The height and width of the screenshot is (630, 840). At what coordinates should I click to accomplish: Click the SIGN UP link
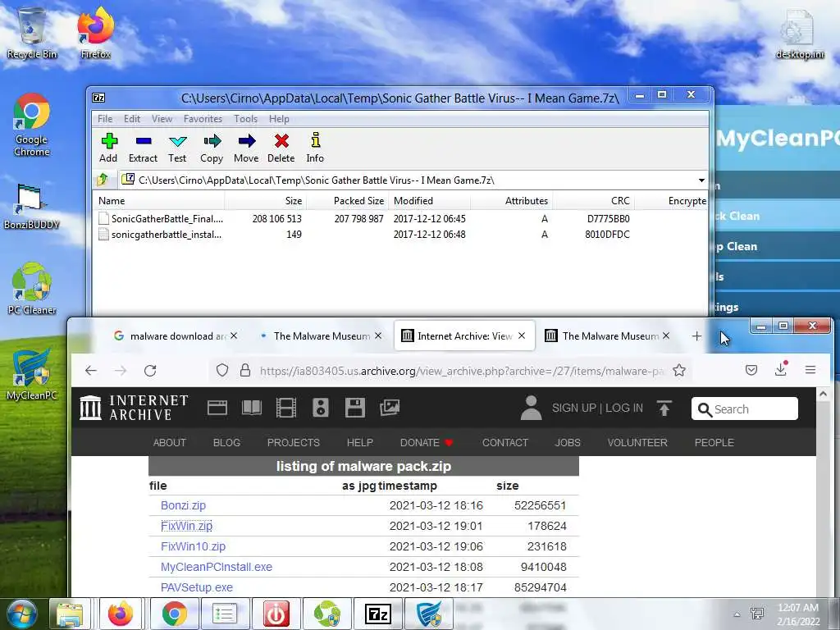[x=573, y=409]
